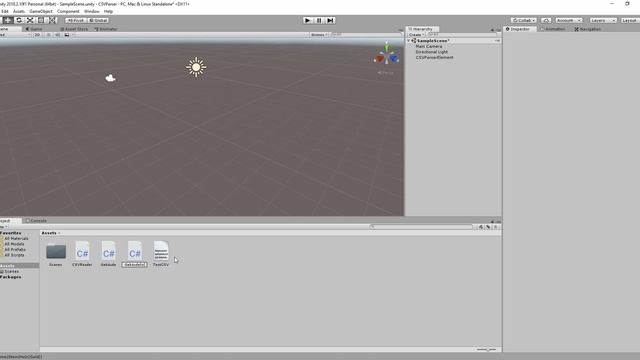Toggle 2D scene view mode

pyautogui.click(x=37, y=35)
